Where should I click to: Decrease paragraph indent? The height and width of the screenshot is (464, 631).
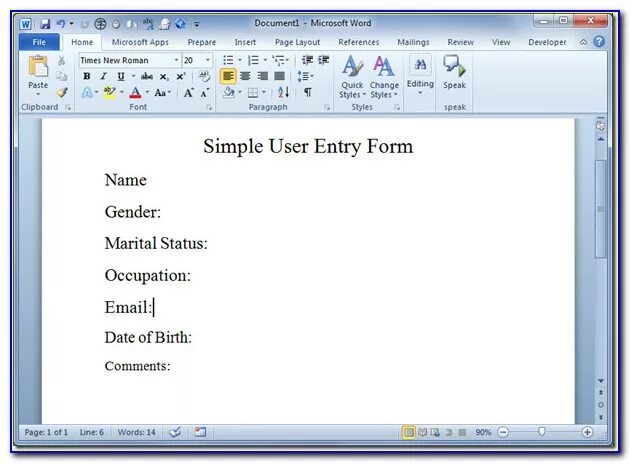tap(307, 60)
